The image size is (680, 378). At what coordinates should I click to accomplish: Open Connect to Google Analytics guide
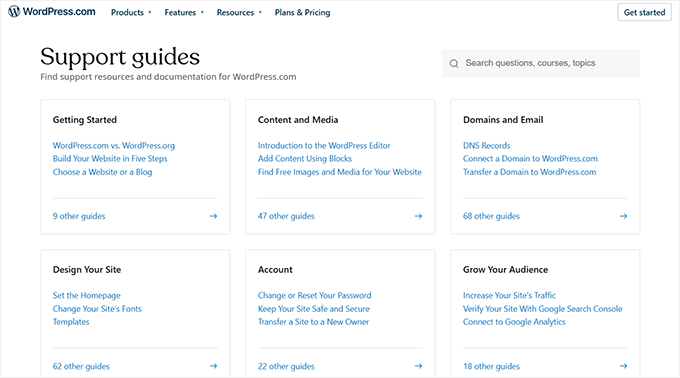point(514,322)
